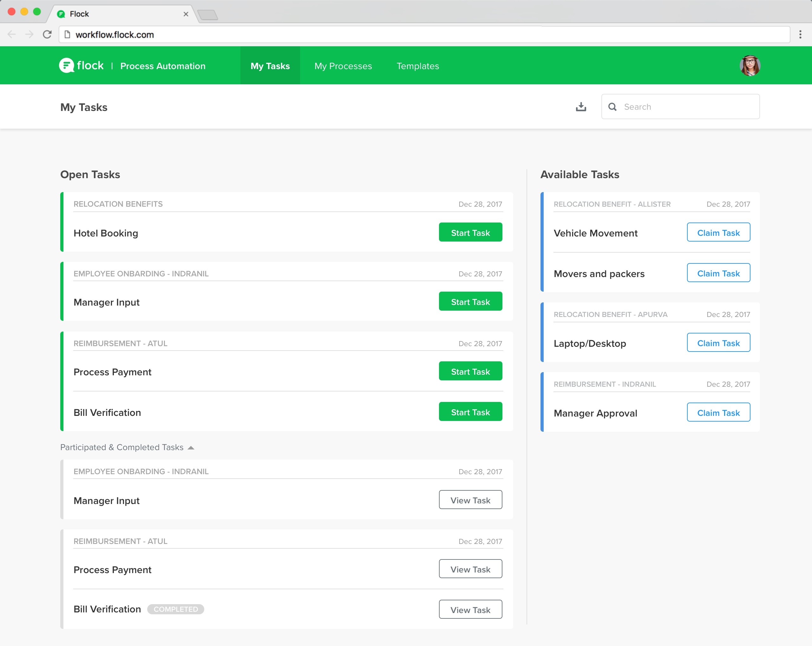This screenshot has height=646, width=812.
Task: Click RELOCATION BENEFITS card header
Action: pyautogui.click(x=118, y=204)
